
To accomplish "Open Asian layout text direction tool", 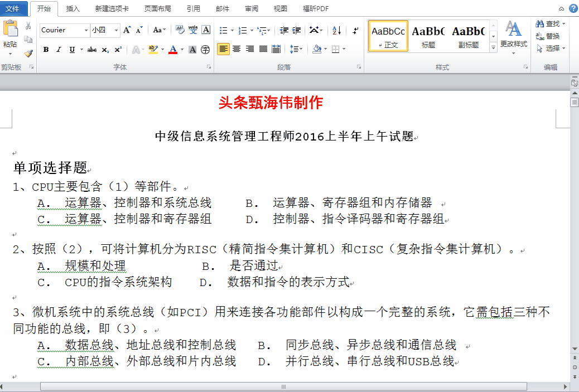I will tap(316, 30).
